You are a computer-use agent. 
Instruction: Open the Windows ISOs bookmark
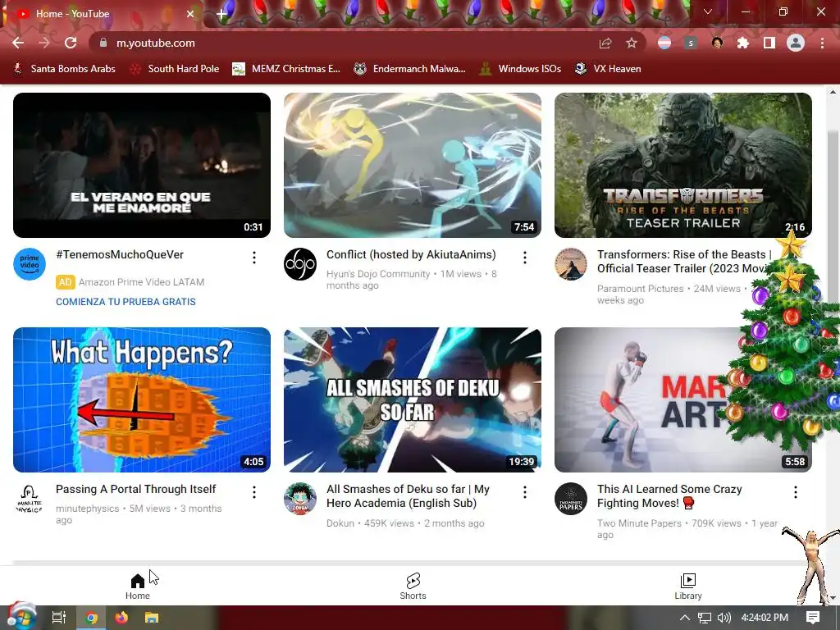(520, 69)
